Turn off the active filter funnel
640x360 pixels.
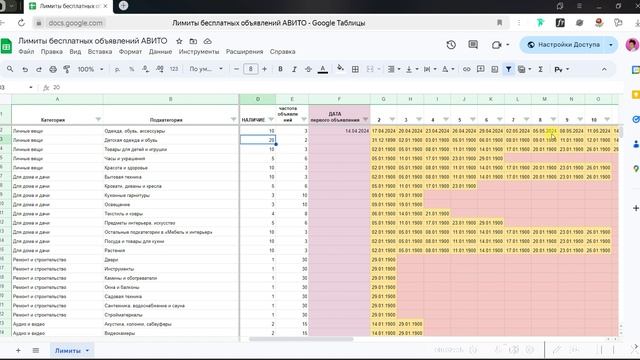(x=508, y=69)
